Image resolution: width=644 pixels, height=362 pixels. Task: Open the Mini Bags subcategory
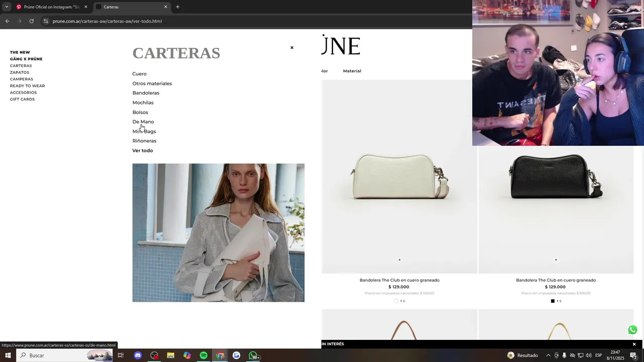coord(144,131)
